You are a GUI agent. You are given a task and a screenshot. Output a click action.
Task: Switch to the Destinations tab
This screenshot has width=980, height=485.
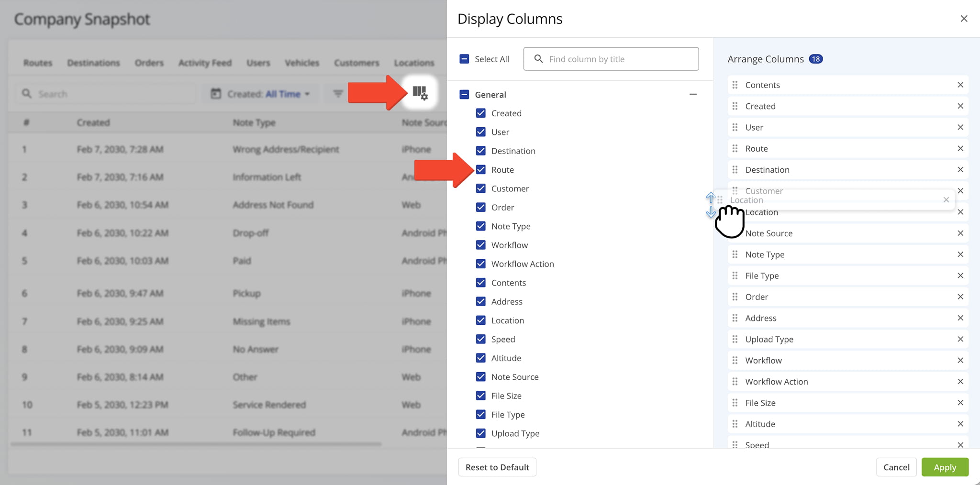point(93,63)
